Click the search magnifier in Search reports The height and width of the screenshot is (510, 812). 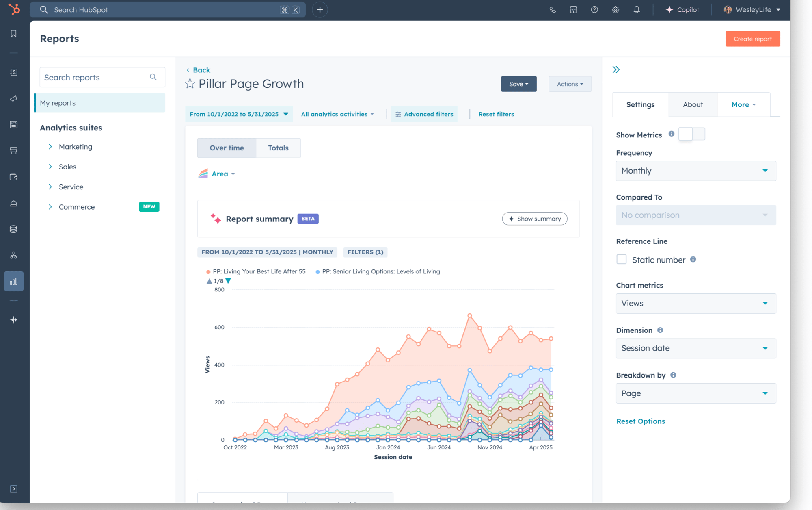153,77
